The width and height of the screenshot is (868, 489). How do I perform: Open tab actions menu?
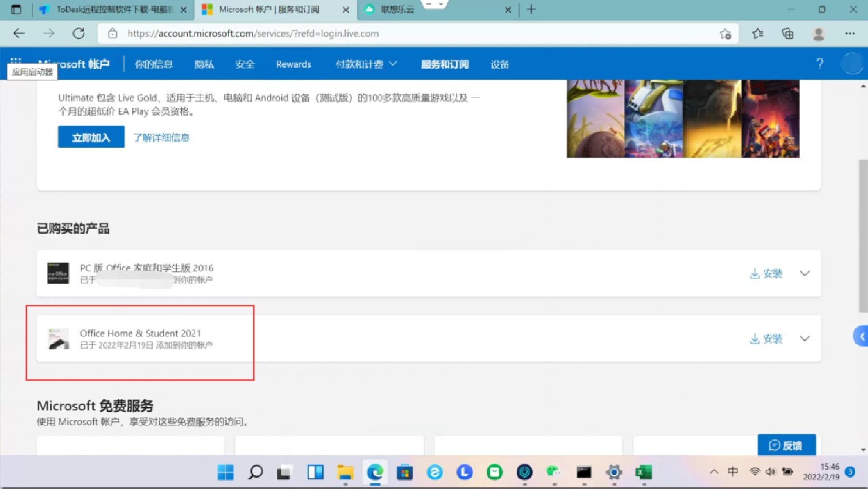[x=16, y=10]
